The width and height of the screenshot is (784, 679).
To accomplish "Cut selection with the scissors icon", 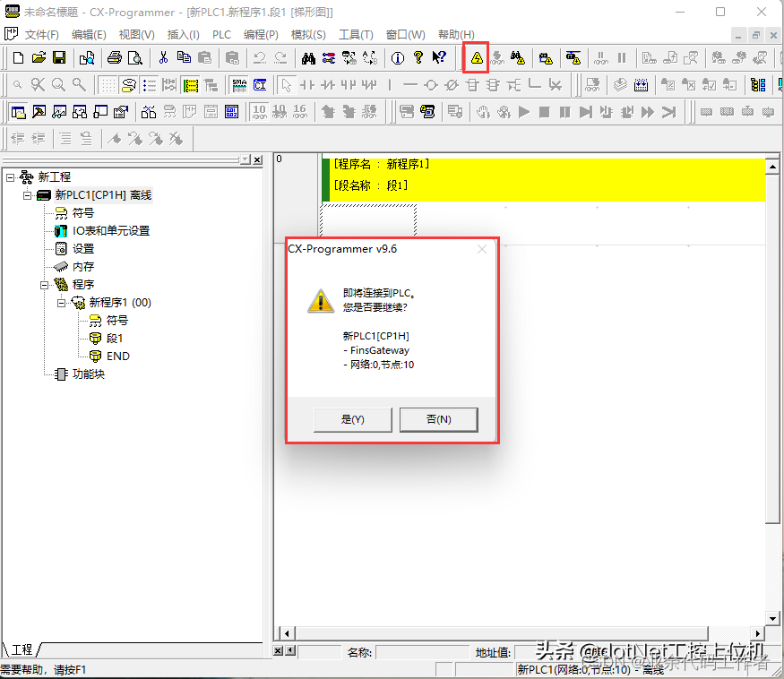I will coord(163,58).
